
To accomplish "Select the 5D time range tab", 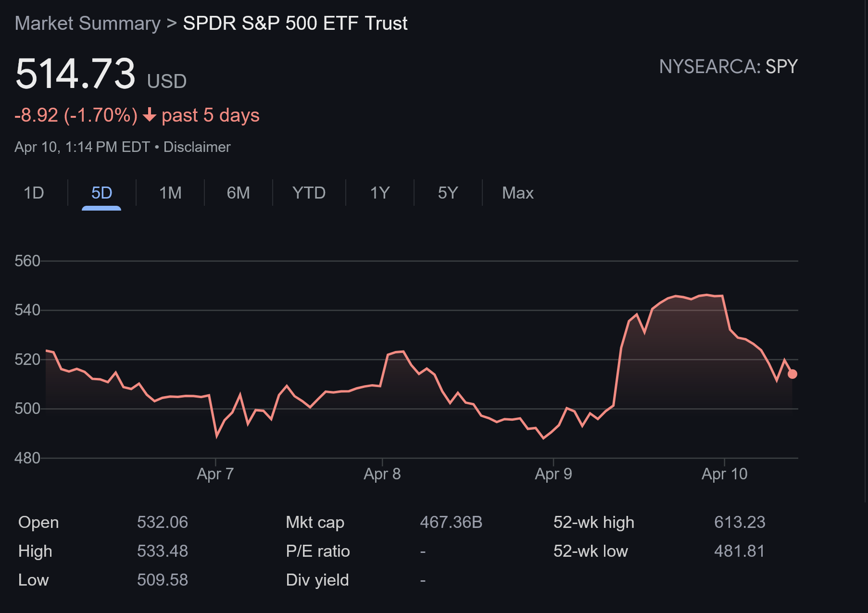I will pyautogui.click(x=101, y=193).
